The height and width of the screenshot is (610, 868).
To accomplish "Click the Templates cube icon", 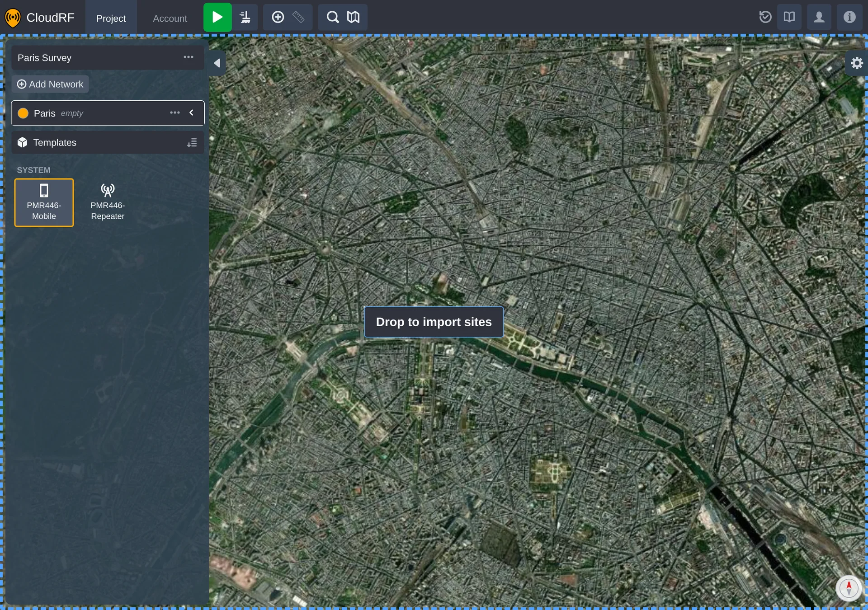I will 22,142.
